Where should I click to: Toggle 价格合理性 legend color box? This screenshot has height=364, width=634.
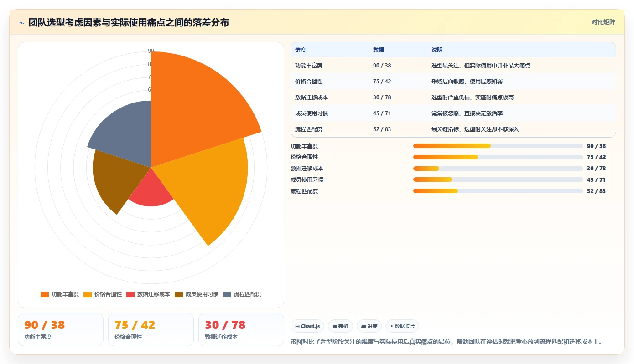tap(88, 294)
